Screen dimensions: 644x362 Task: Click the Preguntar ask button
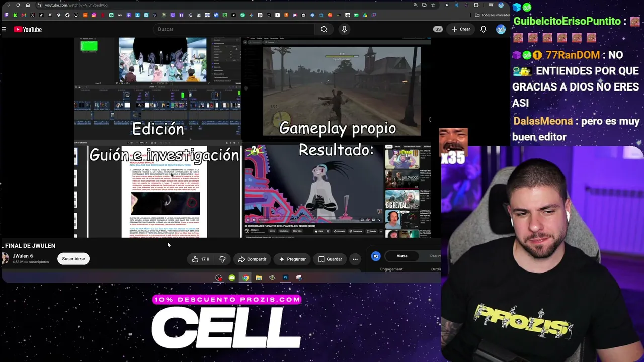(292, 259)
